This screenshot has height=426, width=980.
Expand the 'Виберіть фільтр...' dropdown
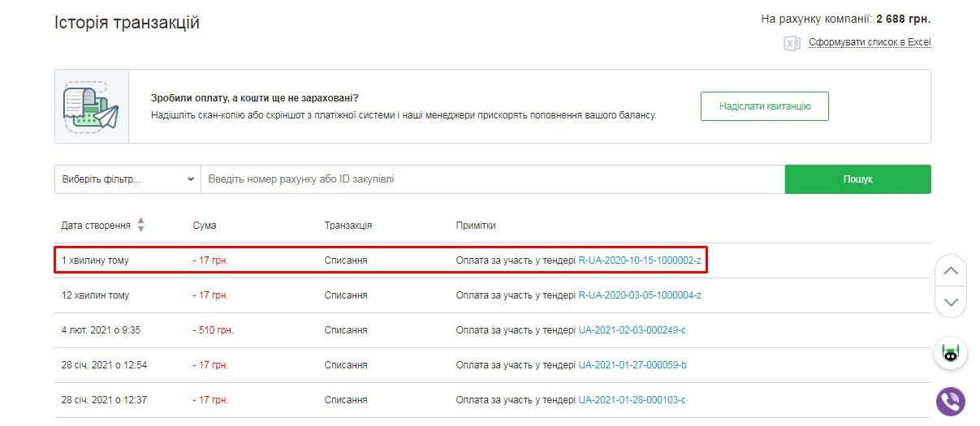pyautogui.click(x=127, y=179)
